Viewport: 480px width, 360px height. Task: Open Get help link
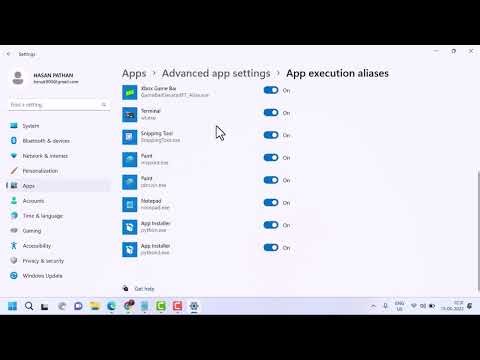click(144, 289)
